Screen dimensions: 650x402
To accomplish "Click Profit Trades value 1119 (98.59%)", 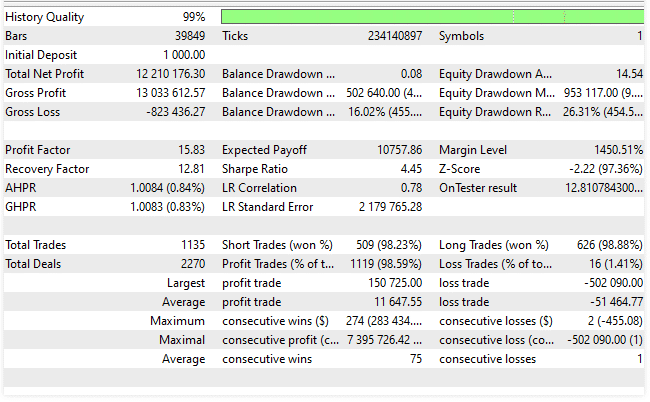I will pos(386,264).
